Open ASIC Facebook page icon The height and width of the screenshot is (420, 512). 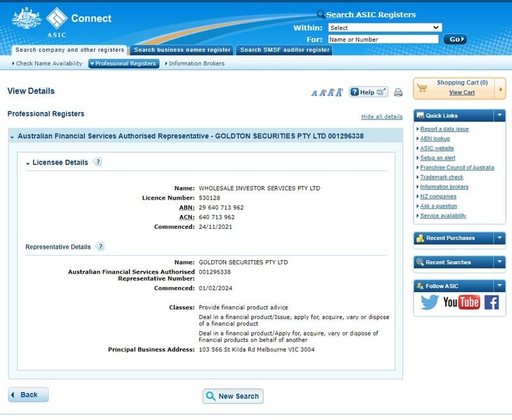[492, 302]
